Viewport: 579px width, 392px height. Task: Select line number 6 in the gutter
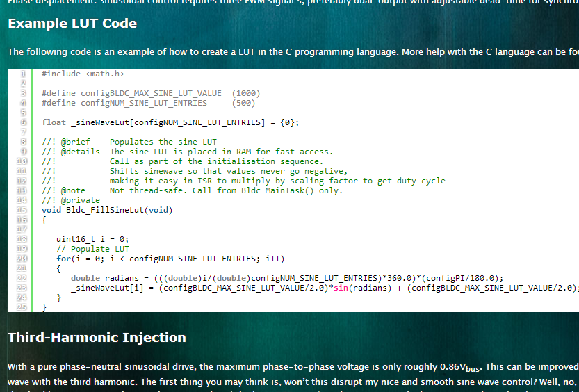(23, 122)
